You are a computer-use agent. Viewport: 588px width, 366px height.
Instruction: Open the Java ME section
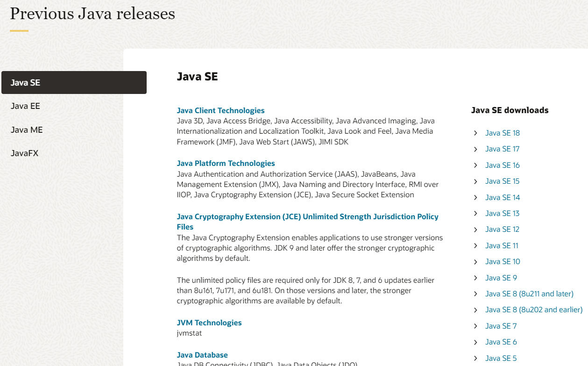[27, 130]
